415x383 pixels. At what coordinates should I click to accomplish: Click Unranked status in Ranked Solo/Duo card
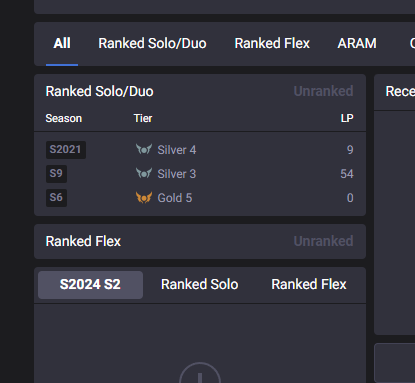pyautogui.click(x=323, y=91)
